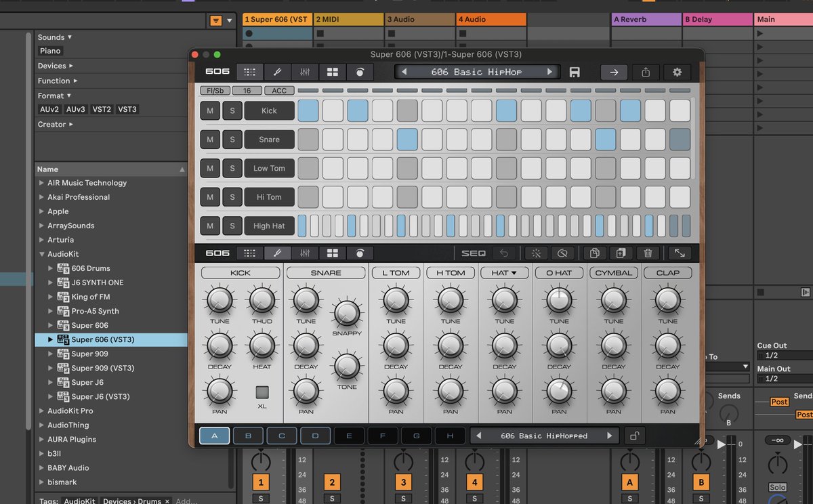The image size is (813, 504).
Task: Toggle the XL switch in the Kick section
Action: coord(262,392)
